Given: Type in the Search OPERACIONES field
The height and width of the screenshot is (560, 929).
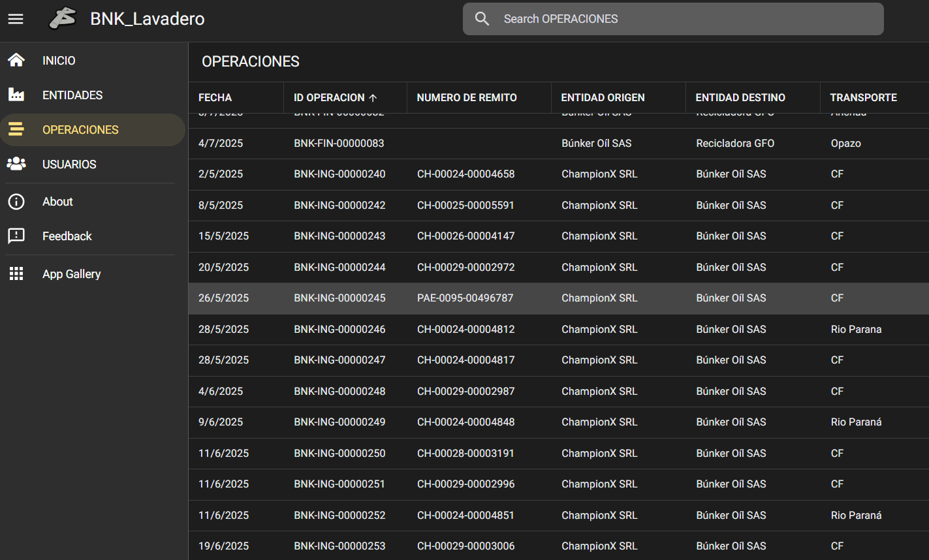Looking at the screenshot, I should click(x=685, y=19).
